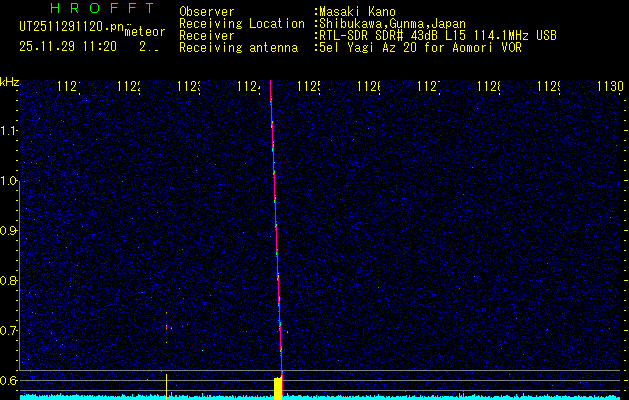This screenshot has width=629, height=400.
Task: Click the meteor label
Action: (x=143, y=33)
